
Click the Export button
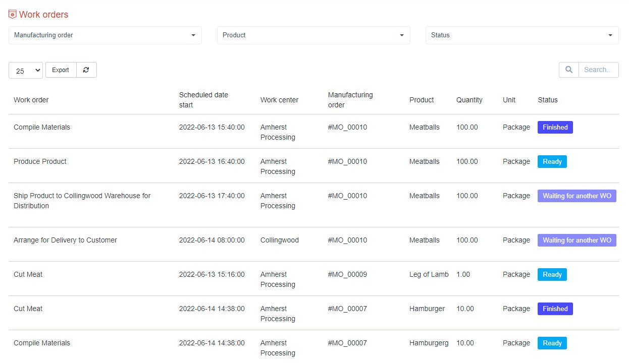point(61,70)
